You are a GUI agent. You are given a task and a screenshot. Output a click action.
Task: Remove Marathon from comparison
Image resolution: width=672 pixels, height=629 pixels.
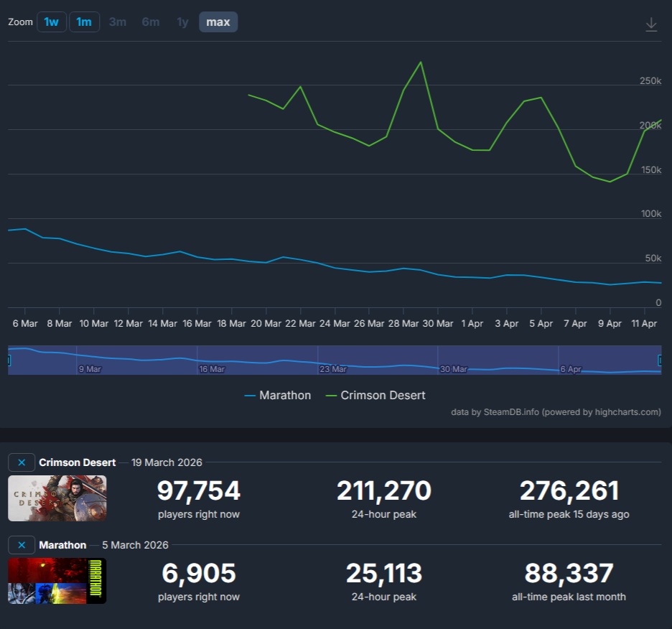pyautogui.click(x=22, y=545)
